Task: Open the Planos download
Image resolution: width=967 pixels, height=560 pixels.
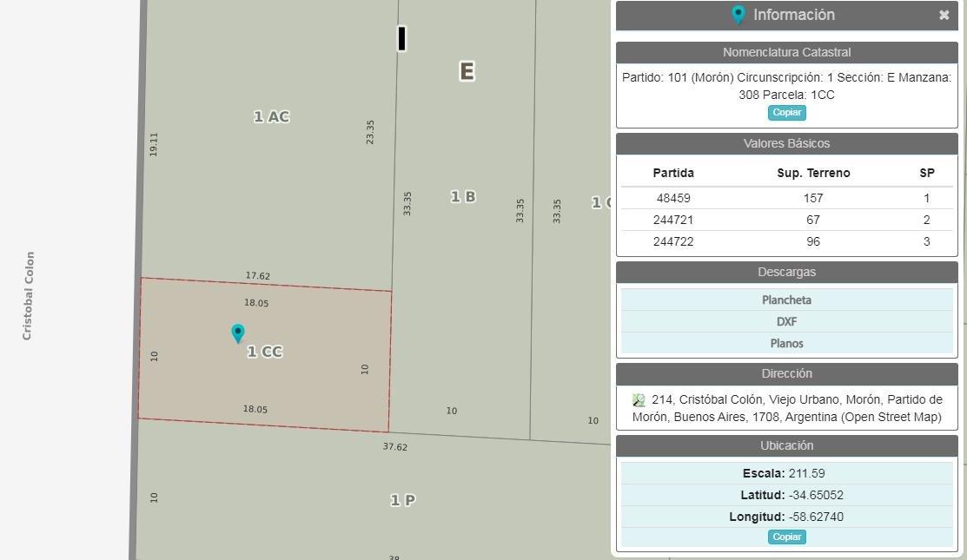Action: click(786, 343)
